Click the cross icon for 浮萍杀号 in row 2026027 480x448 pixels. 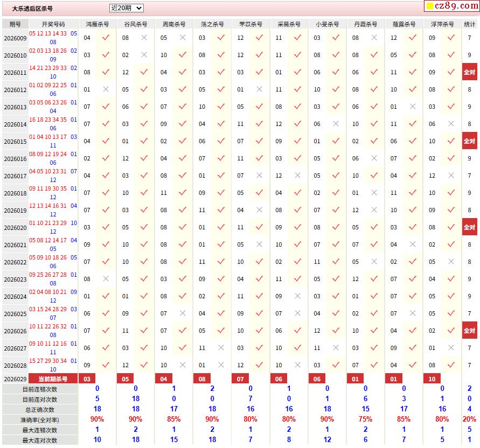tap(451, 348)
